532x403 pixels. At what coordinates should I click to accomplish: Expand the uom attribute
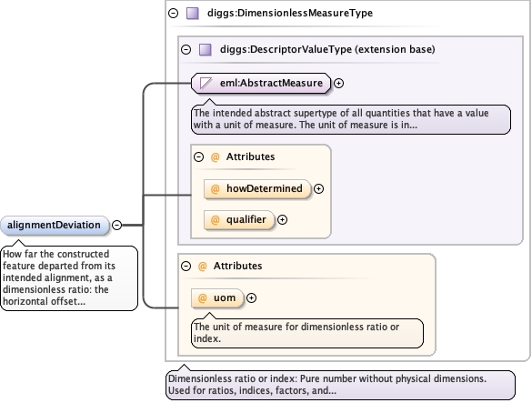click(251, 298)
